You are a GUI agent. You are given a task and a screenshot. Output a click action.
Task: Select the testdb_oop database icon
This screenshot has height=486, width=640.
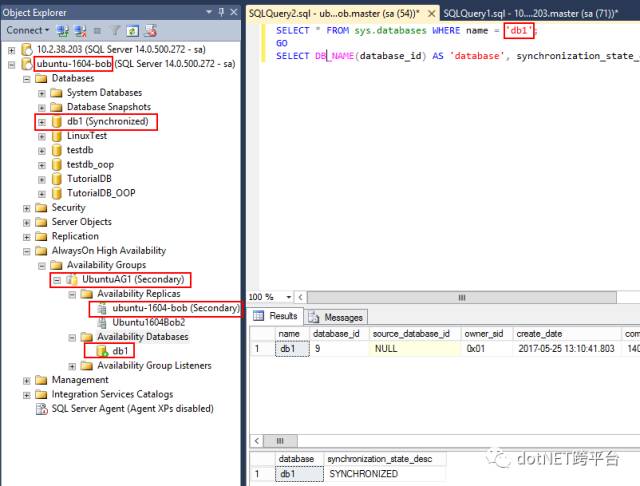point(57,164)
